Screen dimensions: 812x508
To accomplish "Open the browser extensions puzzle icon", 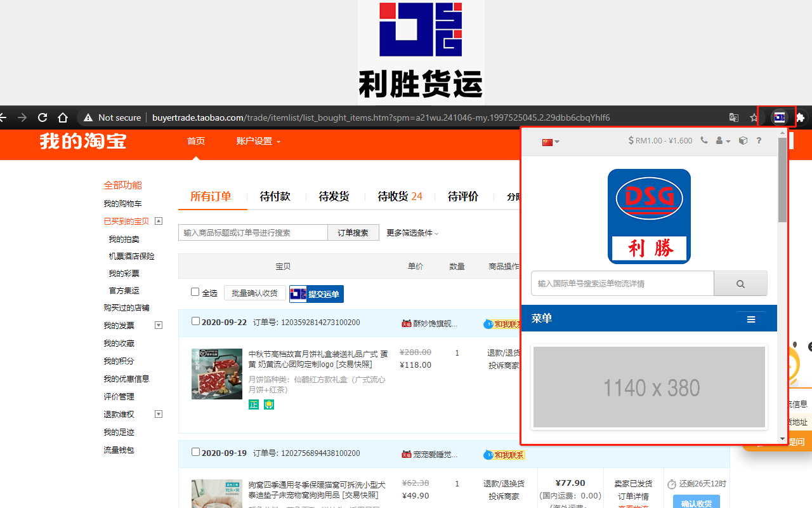I will (x=800, y=117).
